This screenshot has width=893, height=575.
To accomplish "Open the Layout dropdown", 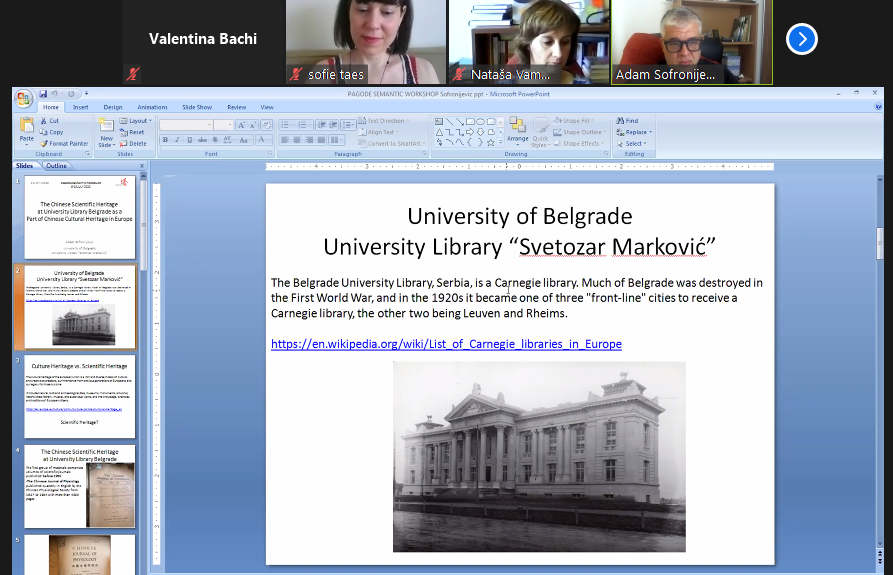I will coord(136,121).
